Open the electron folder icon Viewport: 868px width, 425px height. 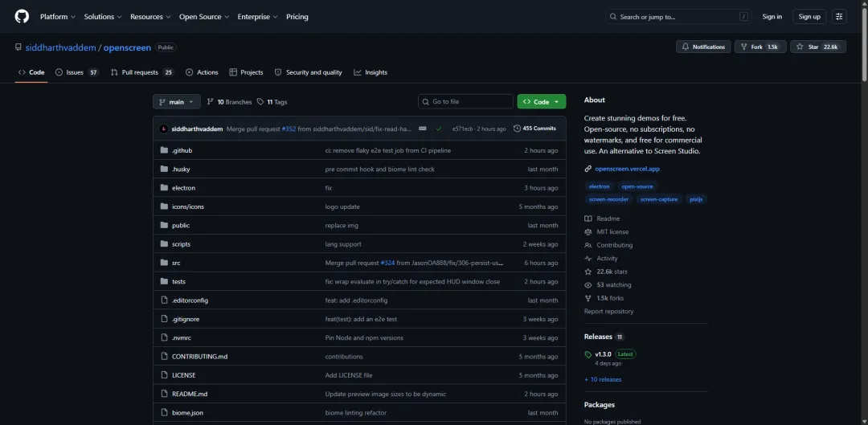click(x=164, y=188)
